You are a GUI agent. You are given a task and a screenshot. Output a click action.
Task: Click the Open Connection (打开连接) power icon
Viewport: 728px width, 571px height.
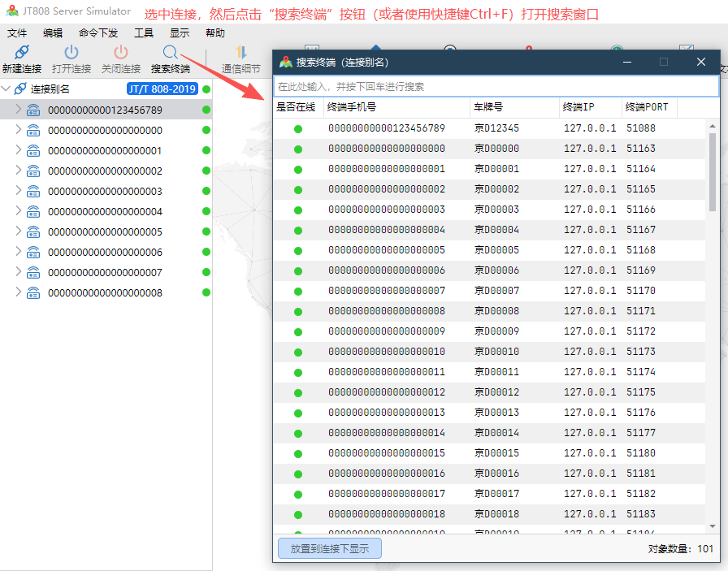coord(71,53)
